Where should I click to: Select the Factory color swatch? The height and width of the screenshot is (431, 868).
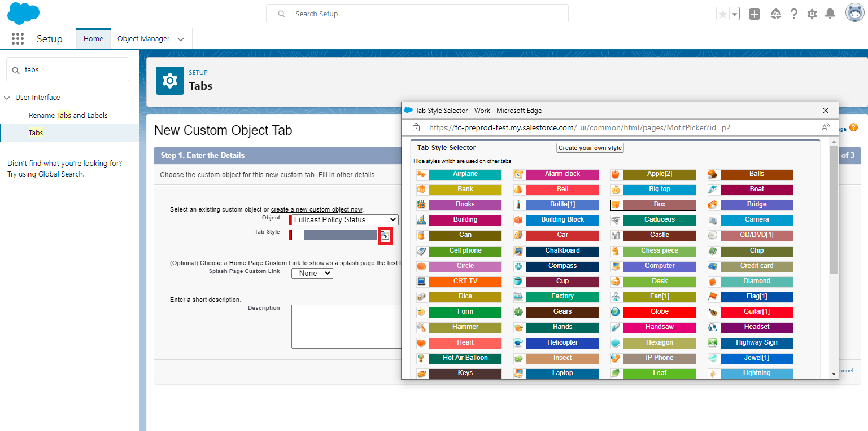click(x=562, y=297)
